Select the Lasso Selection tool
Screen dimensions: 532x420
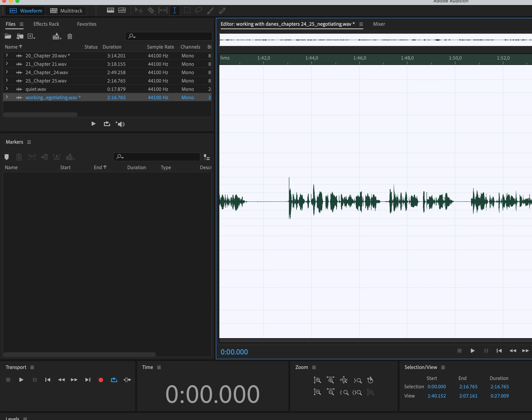point(198,11)
